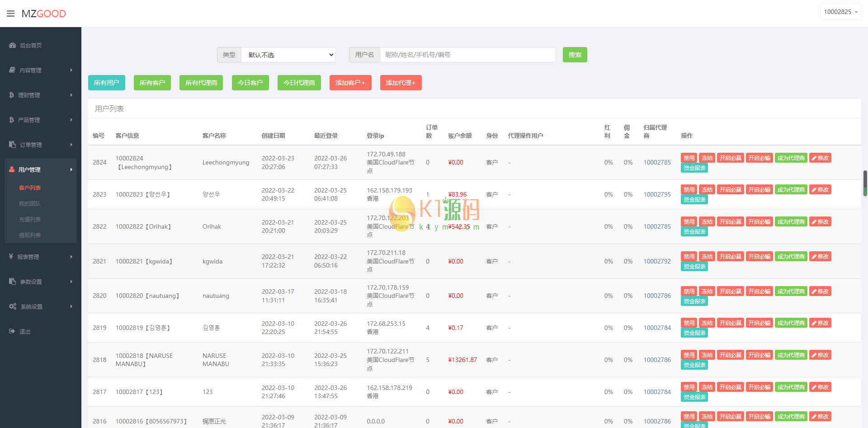Toggle 冻结 for user 2822
Screen dimensions: 868x428
(x=707, y=222)
